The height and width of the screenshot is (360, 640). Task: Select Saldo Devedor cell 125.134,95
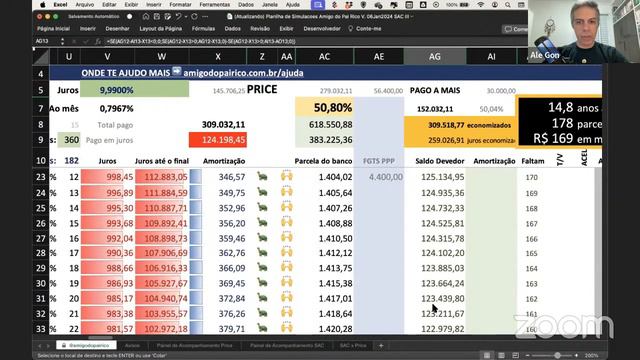(x=435, y=177)
